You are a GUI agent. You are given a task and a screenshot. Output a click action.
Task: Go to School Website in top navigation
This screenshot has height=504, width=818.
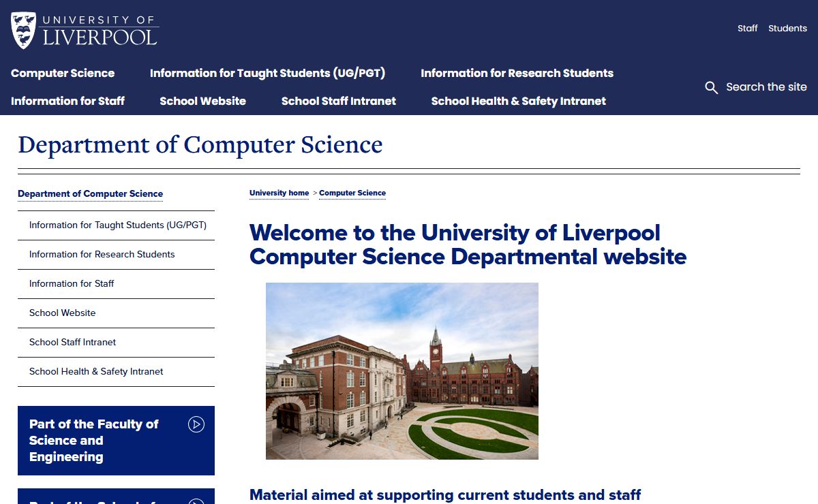(202, 101)
